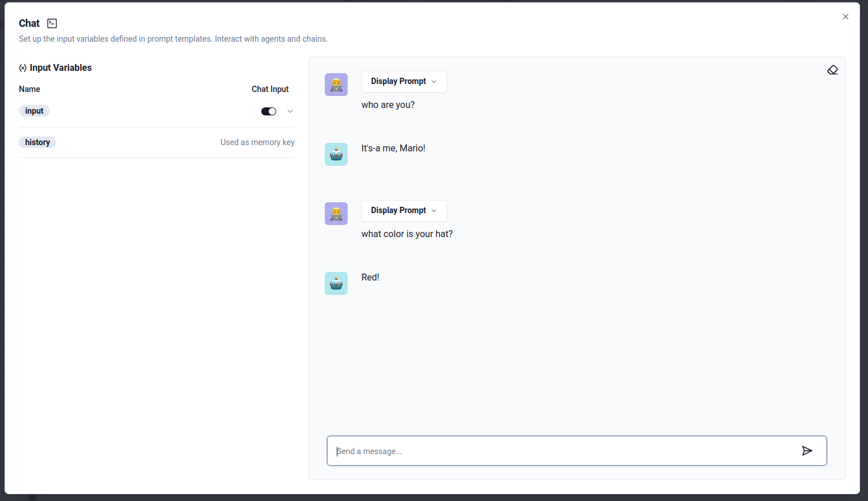Click the Chat Input column header
868x501 pixels.
point(270,89)
